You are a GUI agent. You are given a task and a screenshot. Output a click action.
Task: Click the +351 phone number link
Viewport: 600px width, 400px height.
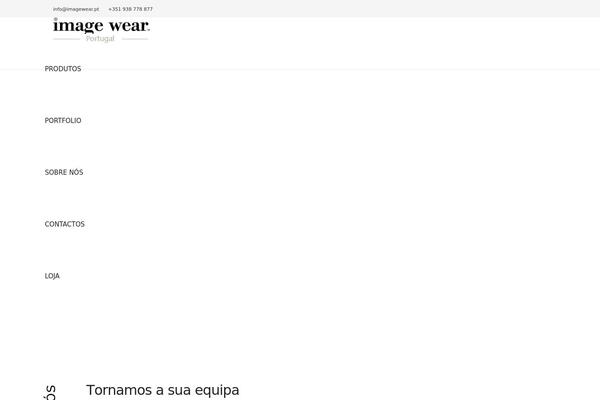[130, 9]
